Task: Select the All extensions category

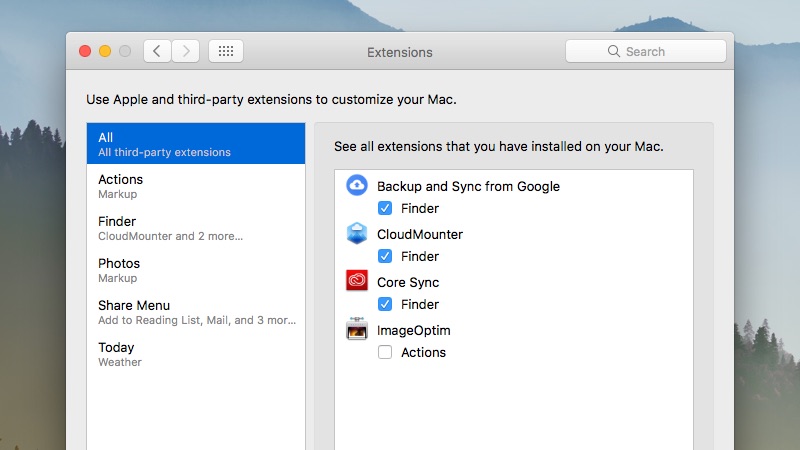Action: pos(196,144)
